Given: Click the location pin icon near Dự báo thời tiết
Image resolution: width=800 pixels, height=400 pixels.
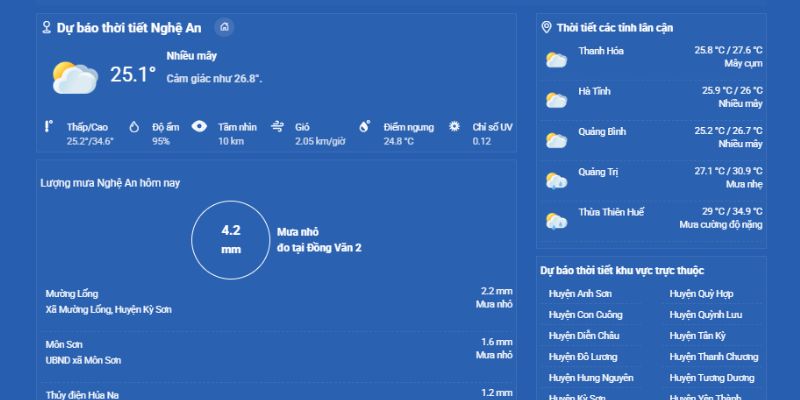Looking at the screenshot, I should [x=46, y=27].
